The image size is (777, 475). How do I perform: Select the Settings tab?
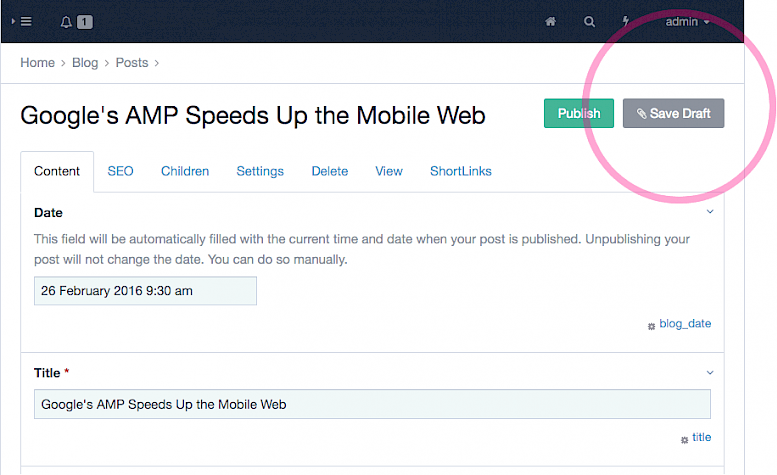[x=260, y=171]
